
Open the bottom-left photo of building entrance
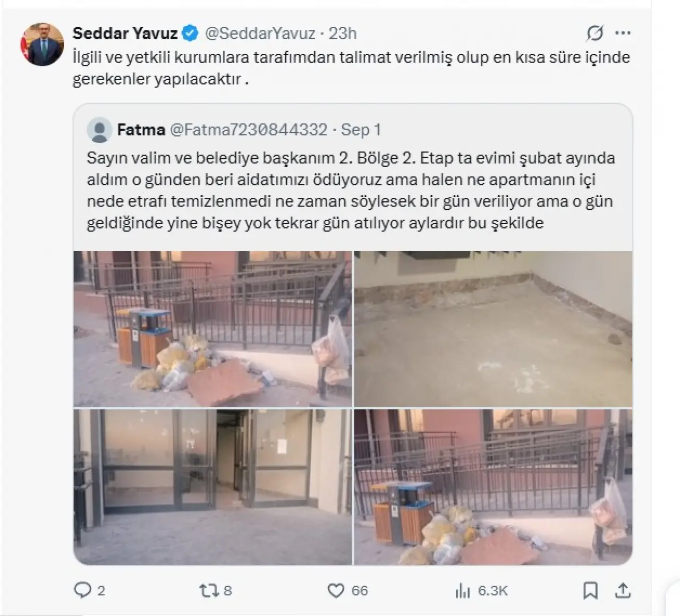(x=212, y=487)
